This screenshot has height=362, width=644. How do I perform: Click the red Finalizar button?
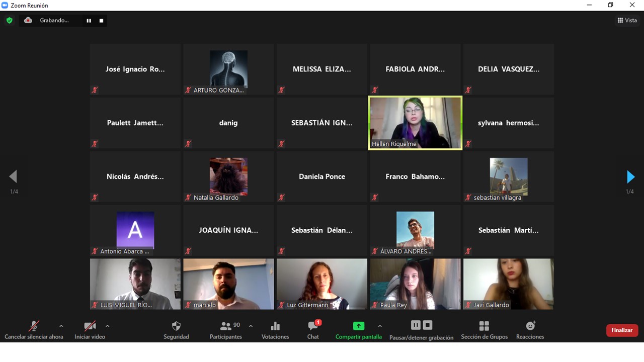pos(622,330)
